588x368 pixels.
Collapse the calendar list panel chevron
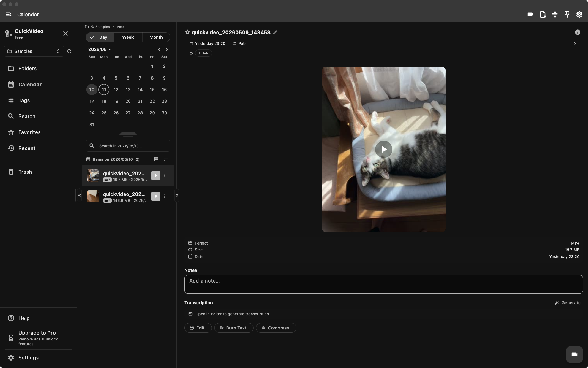[177, 195]
